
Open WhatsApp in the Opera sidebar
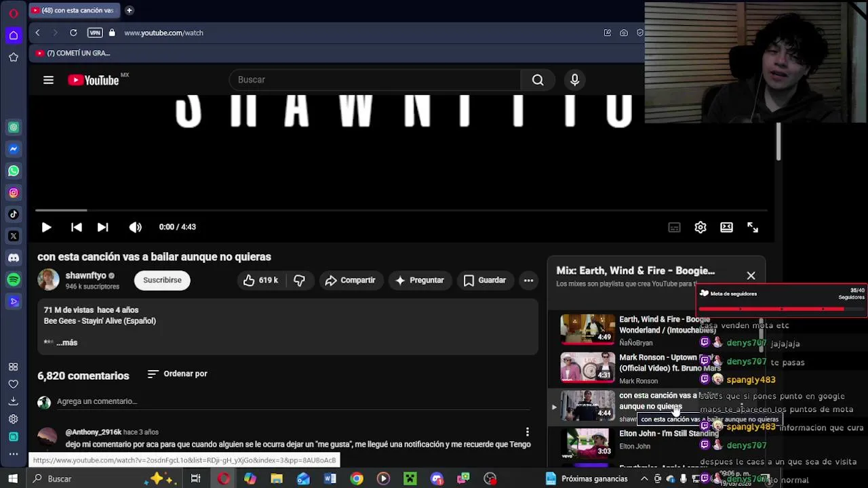(14, 171)
